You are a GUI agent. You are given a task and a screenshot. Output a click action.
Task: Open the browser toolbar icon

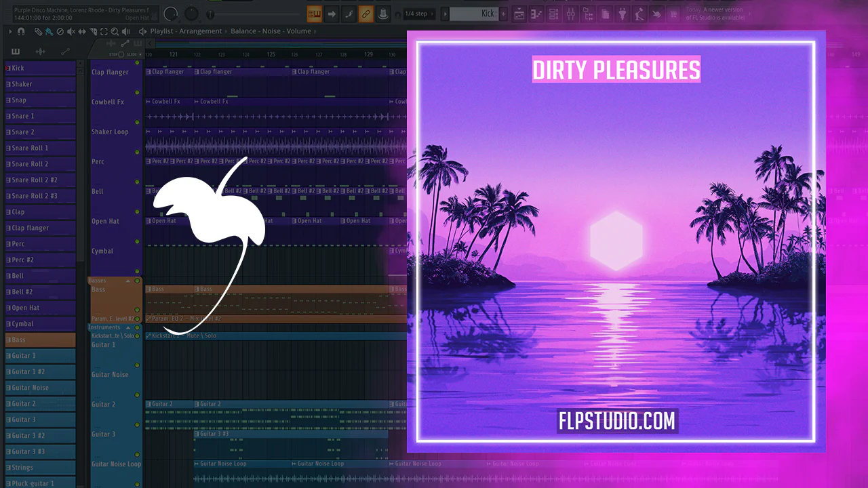coord(587,14)
